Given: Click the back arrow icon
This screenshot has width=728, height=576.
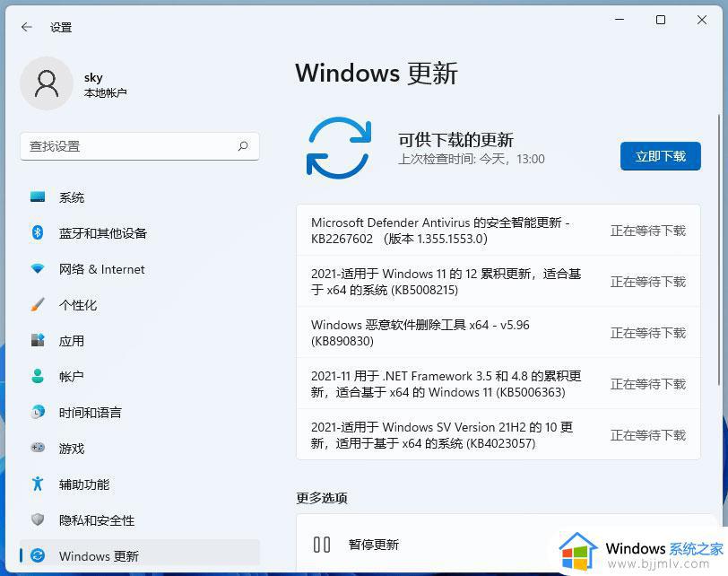Looking at the screenshot, I should (x=27, y=28).
